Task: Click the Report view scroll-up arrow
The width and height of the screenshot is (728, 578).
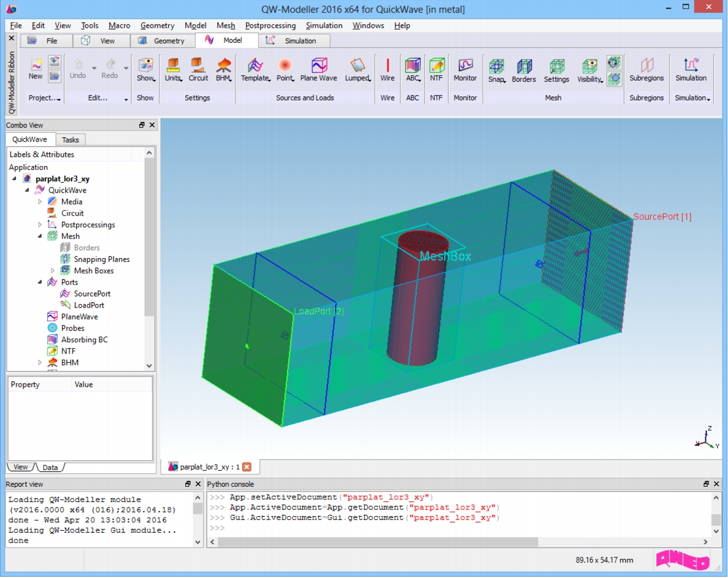Action: coord(197,497)
